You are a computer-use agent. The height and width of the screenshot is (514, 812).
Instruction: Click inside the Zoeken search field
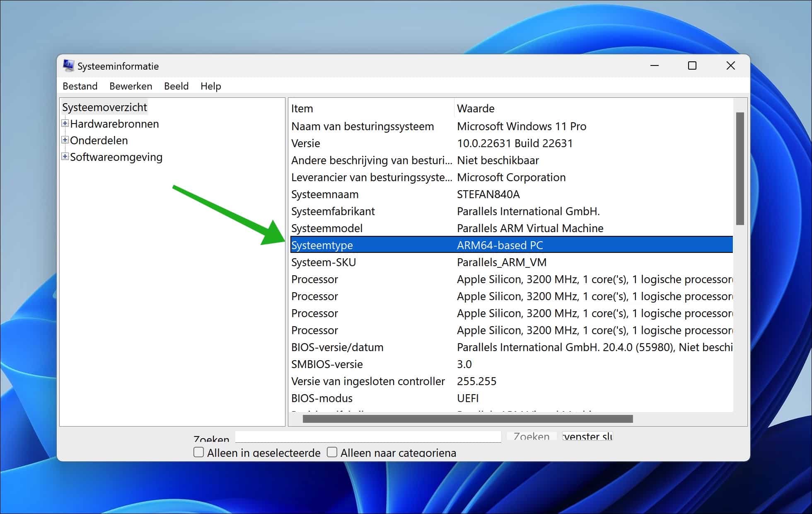pyautogui.click(x=368, y=437)
